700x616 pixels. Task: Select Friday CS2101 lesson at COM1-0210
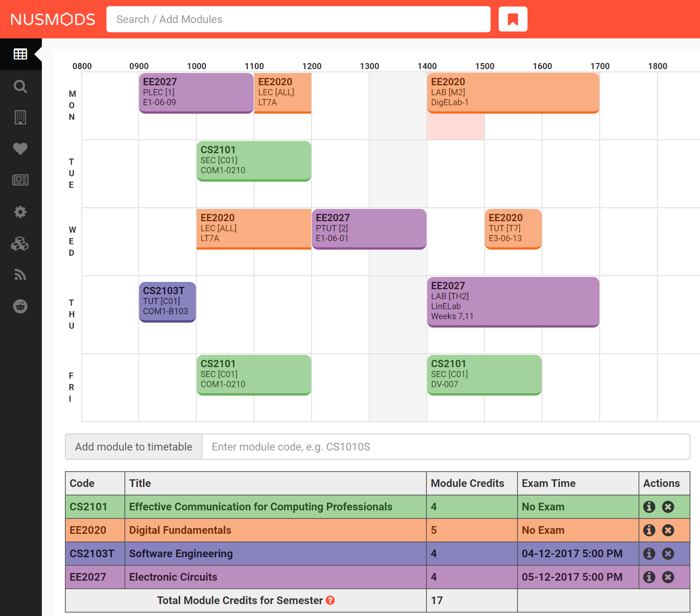[x=254, y=375]
